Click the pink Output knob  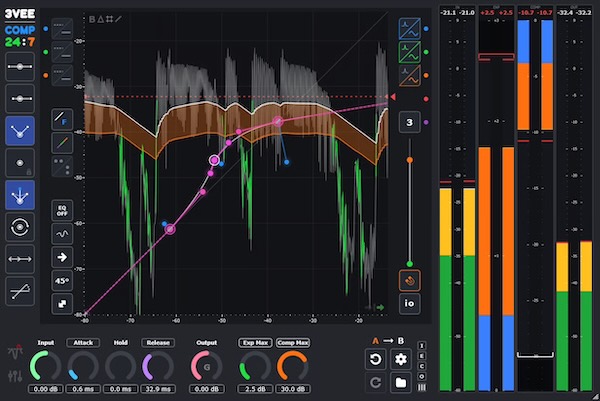click(x=207, y=366)
